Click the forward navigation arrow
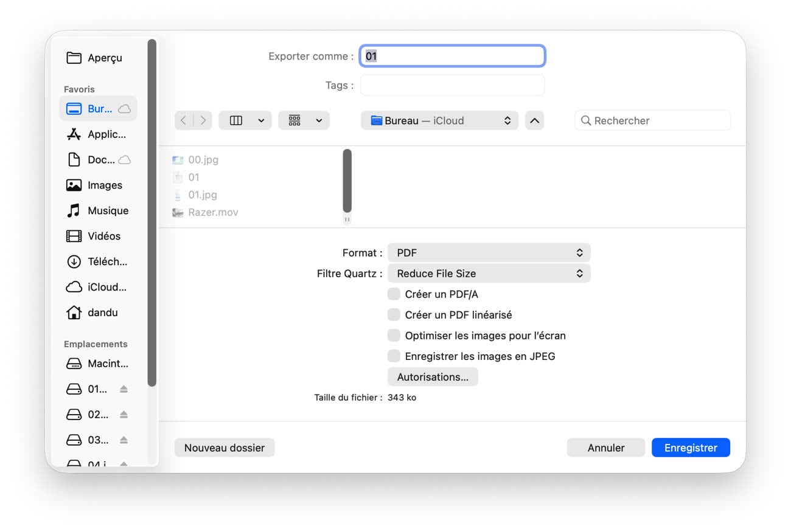The height and width of the screenshot is (532, 791). point(203,120)
